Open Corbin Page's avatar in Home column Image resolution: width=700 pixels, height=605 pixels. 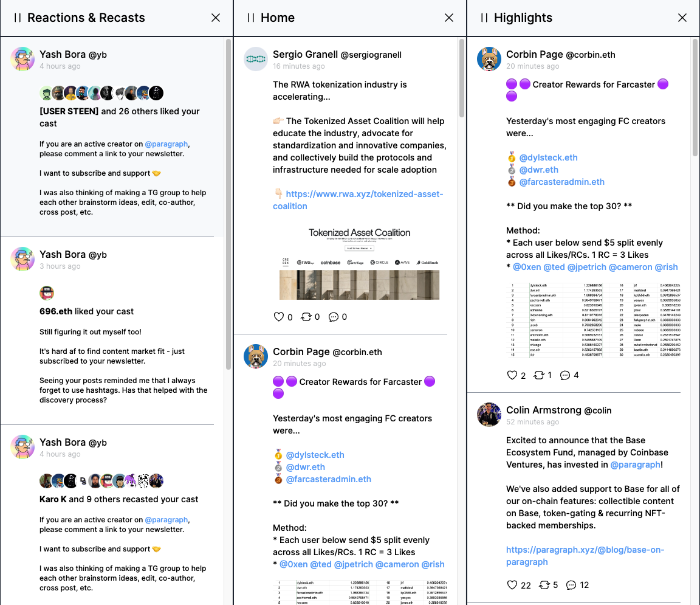coord(256,356)
